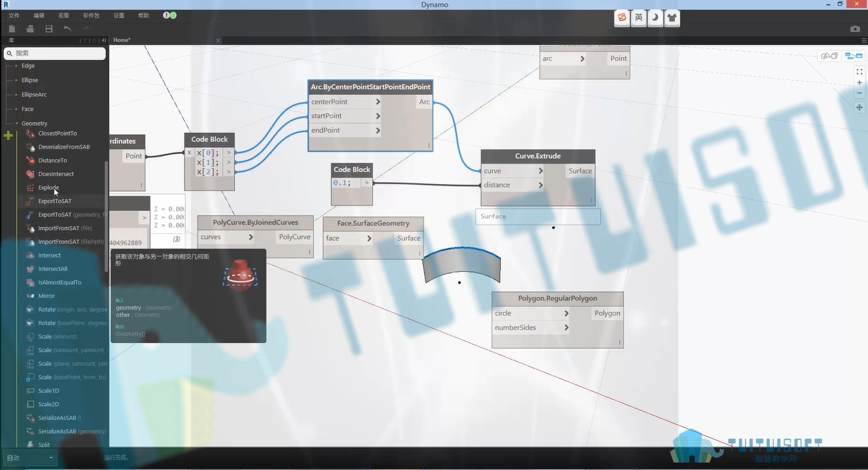
Task: Collapse the Geometry category in library
Action: 16,123
